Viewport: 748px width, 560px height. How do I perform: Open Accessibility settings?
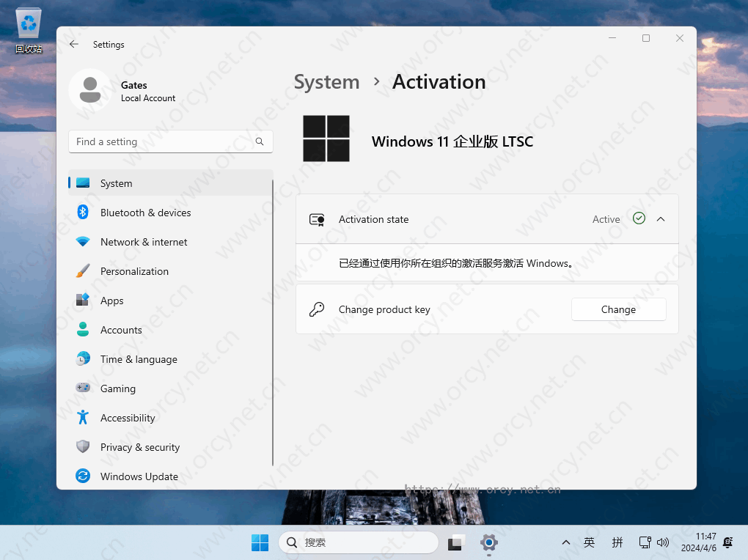click(171, 418)
